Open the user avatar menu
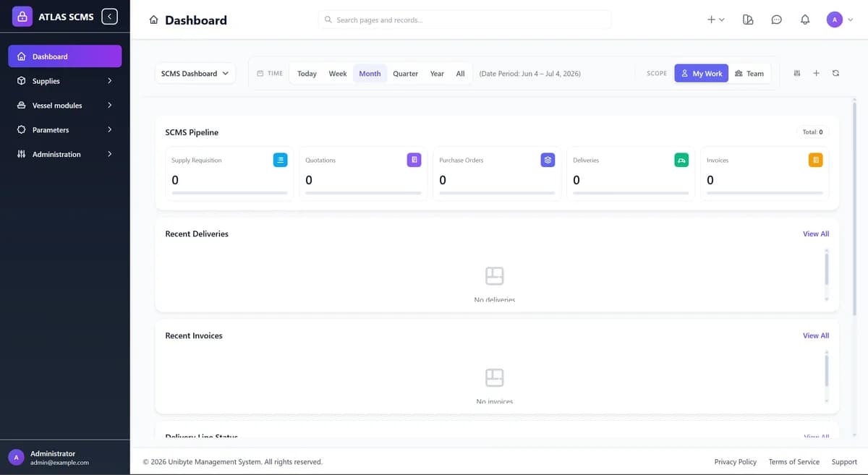This screenshot has height=475, width=868. coord(840,20)
